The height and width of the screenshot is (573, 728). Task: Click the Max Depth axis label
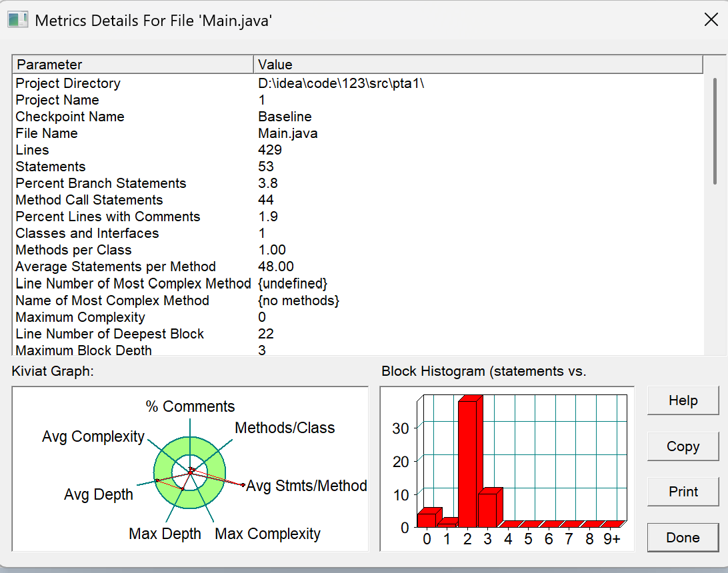[x=165, y=534]
